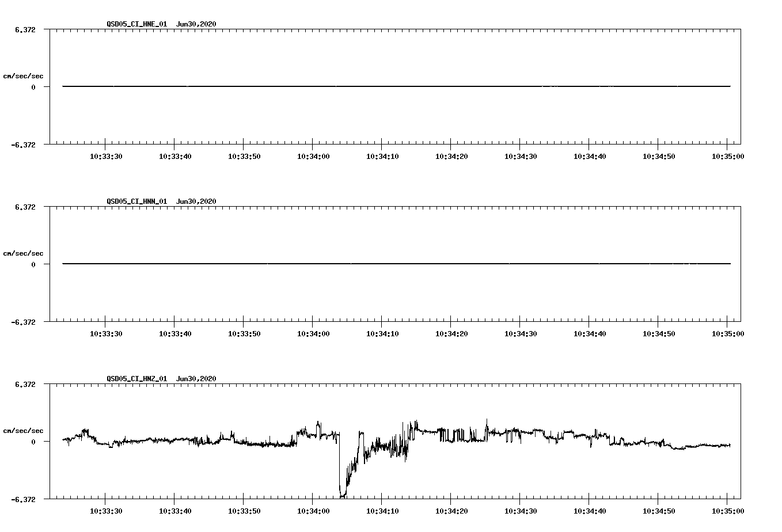Pick the 10:34:00 time label under HNZ plot
The width and height of the screenshot is (782, 532).
[x=313, y=511]
